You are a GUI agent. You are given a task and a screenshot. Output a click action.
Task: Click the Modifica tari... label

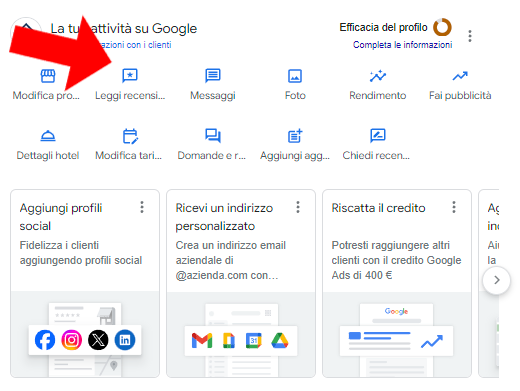pyautogui.click(x=128, y=155)
